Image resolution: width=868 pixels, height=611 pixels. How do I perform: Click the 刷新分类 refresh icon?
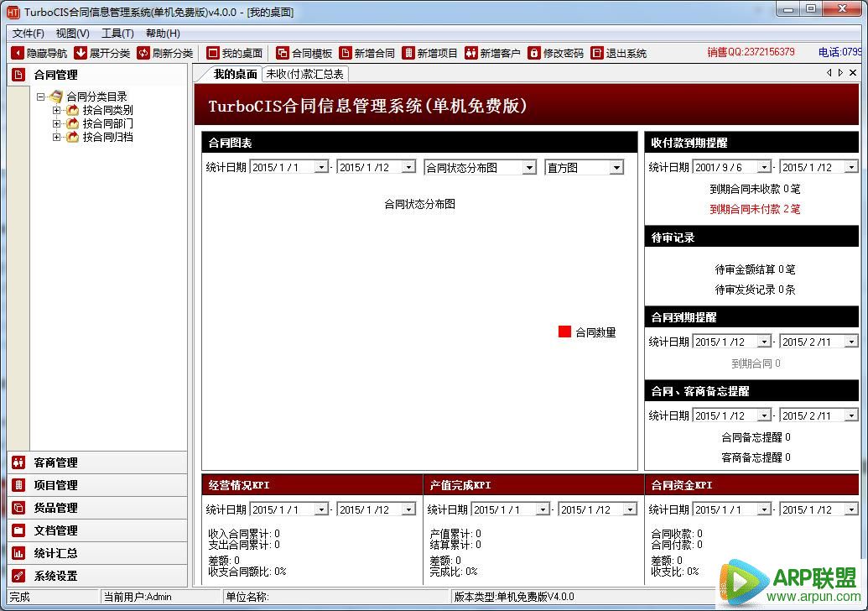pos(143,53)
